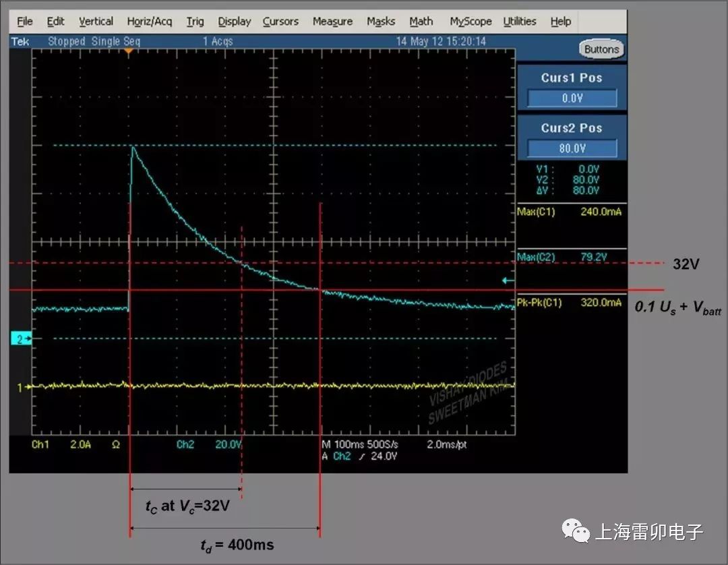Open the MyScope menu
The image size is (728, 565).
[x=471, y=22]
